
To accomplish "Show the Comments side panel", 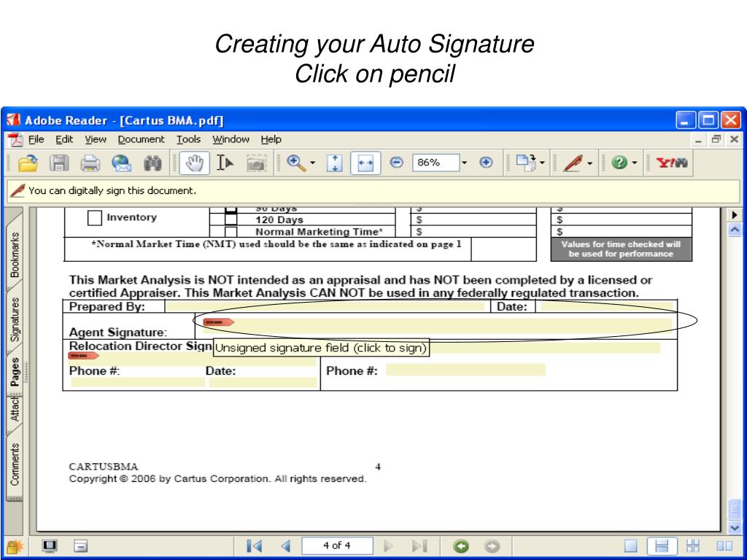I will point(15,464).
